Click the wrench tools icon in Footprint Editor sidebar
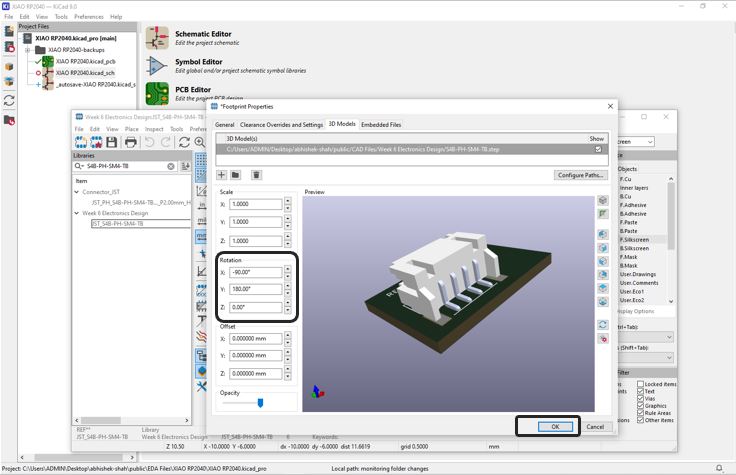The height and width of the screenshot is (475, 736). [x=201, y=386]
